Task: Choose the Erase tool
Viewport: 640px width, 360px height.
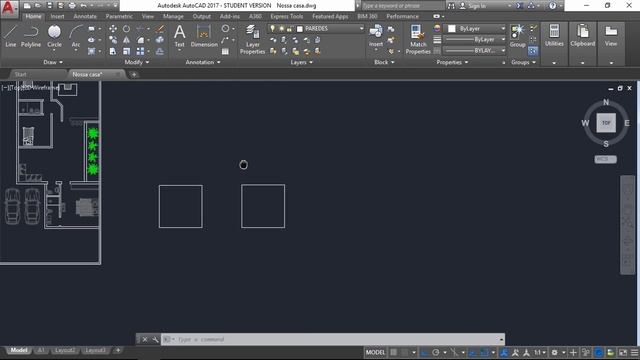Action: click(160, 29)
